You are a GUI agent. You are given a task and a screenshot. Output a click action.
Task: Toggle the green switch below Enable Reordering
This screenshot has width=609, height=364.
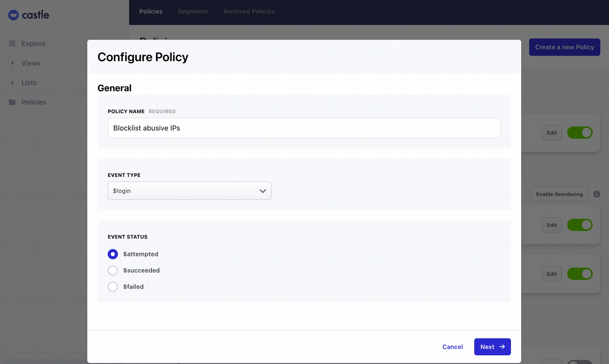pyautogui.click(x=579, y=225)
